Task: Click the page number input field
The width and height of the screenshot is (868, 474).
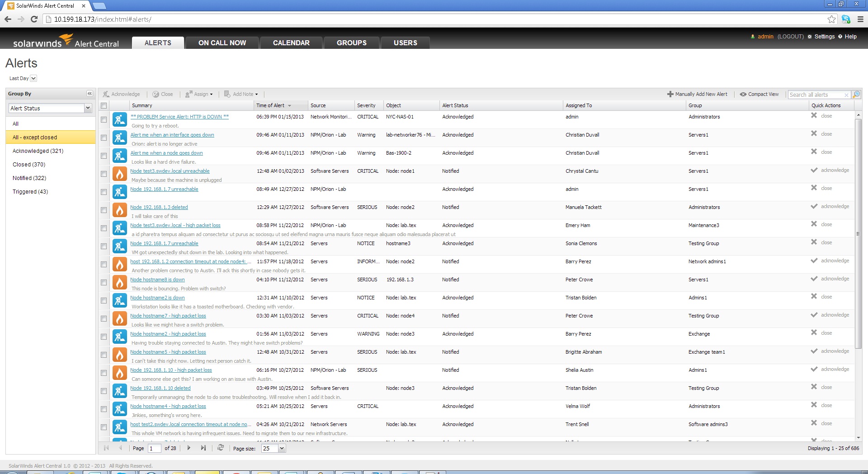Action: click(154, 448)
